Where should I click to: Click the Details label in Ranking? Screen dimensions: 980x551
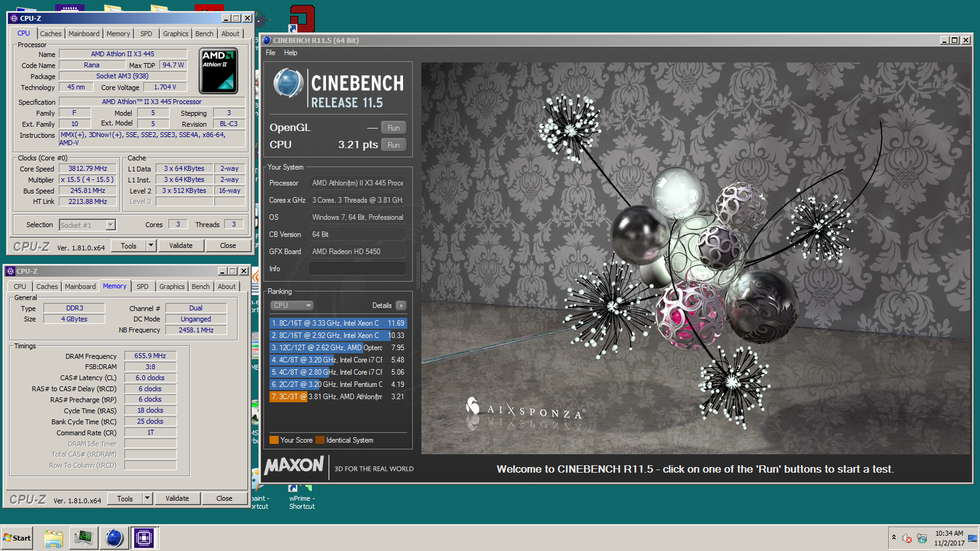pyautogui.click(x=382, y=305)
